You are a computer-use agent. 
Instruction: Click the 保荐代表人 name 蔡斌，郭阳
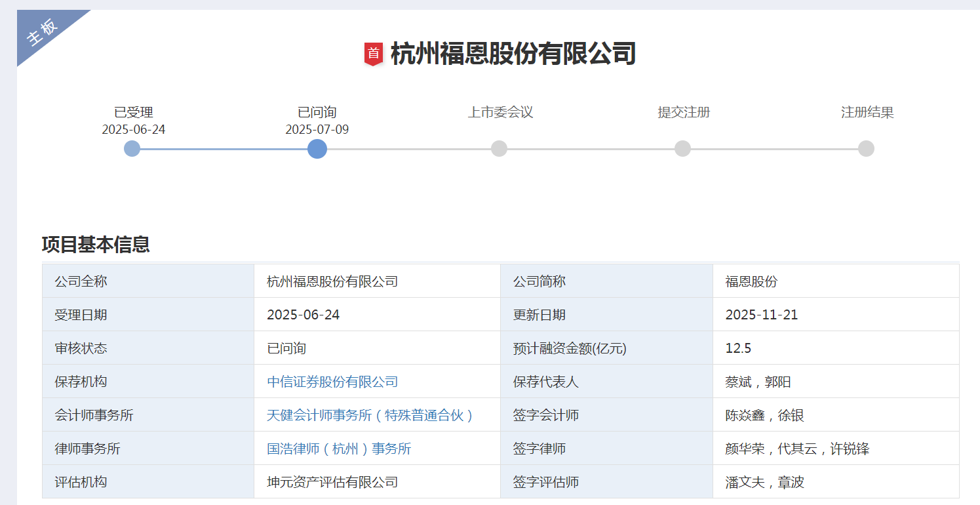click(x=758, y=381)
